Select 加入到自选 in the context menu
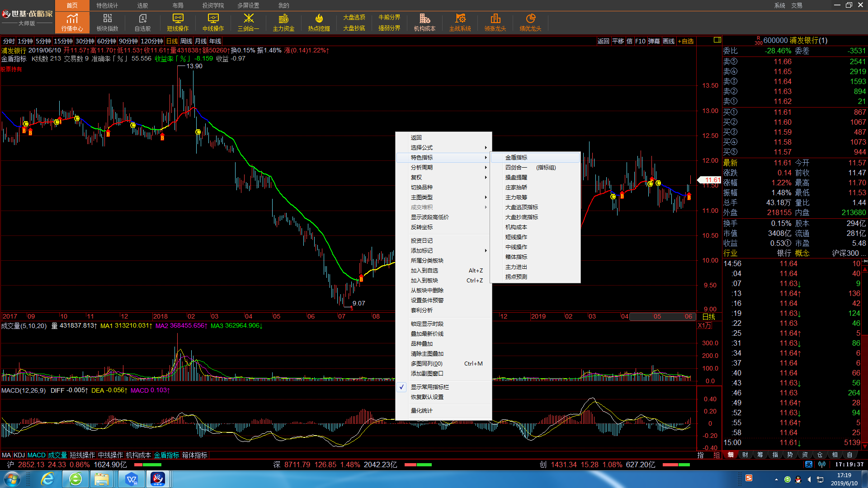Viewport: 868px width, 488px height. 443,271
